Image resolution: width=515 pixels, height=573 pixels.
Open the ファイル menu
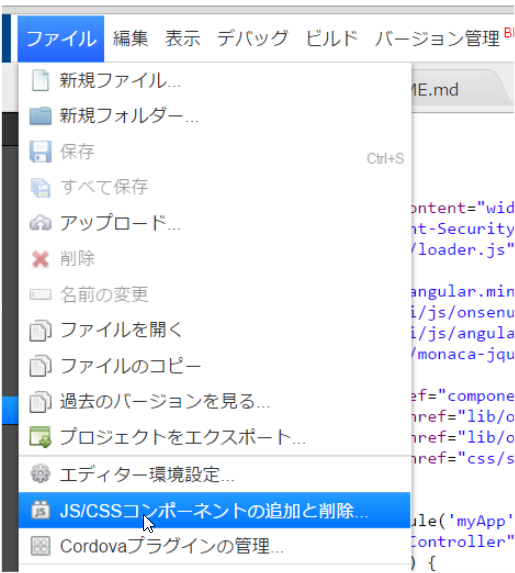(x=61, y=39)
